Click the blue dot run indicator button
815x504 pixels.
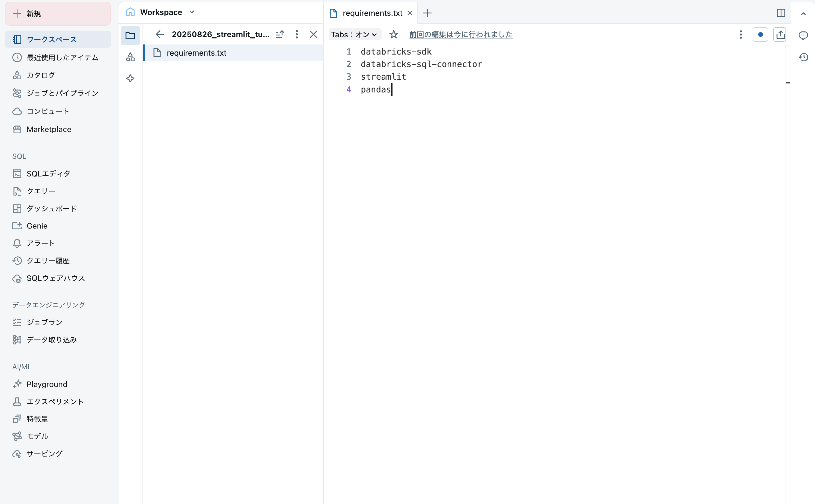761,34
